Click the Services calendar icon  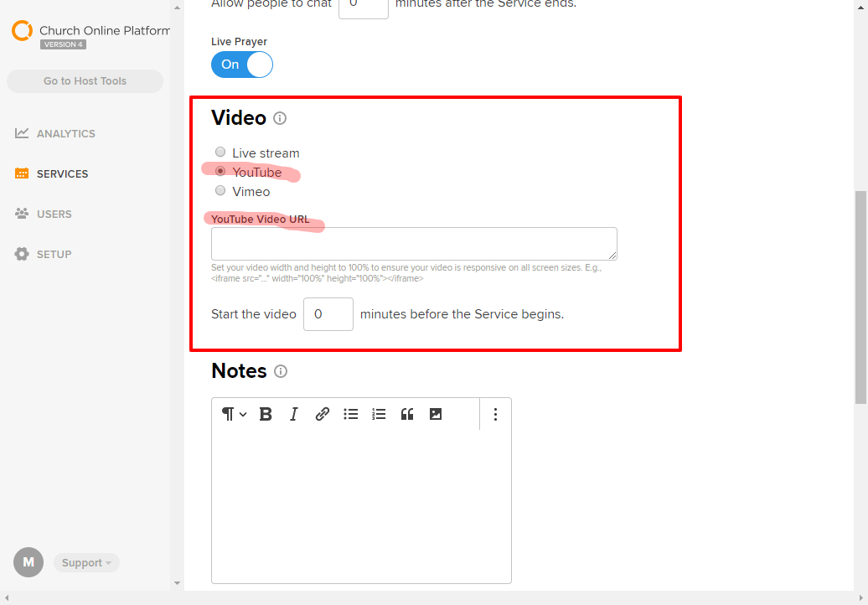22,173
